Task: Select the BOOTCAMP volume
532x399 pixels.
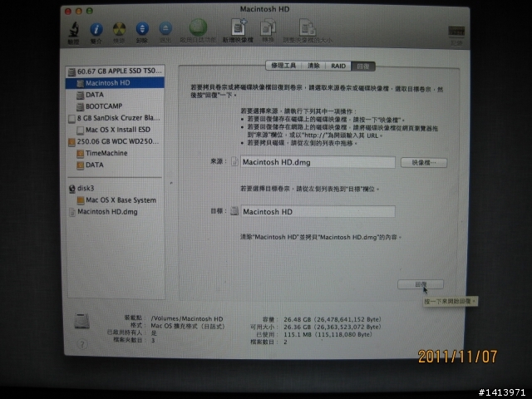Action: coord(115,106)
